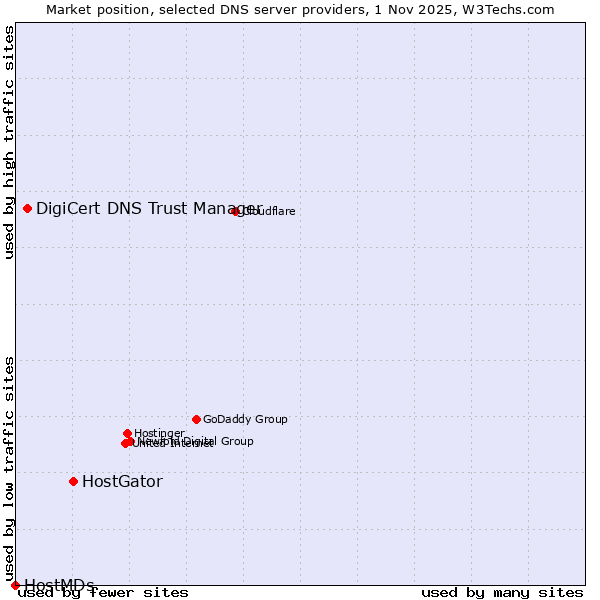Click the Newfold Digital Group data point marker
This screenshot has height=600, width=600.
point(130,441)
